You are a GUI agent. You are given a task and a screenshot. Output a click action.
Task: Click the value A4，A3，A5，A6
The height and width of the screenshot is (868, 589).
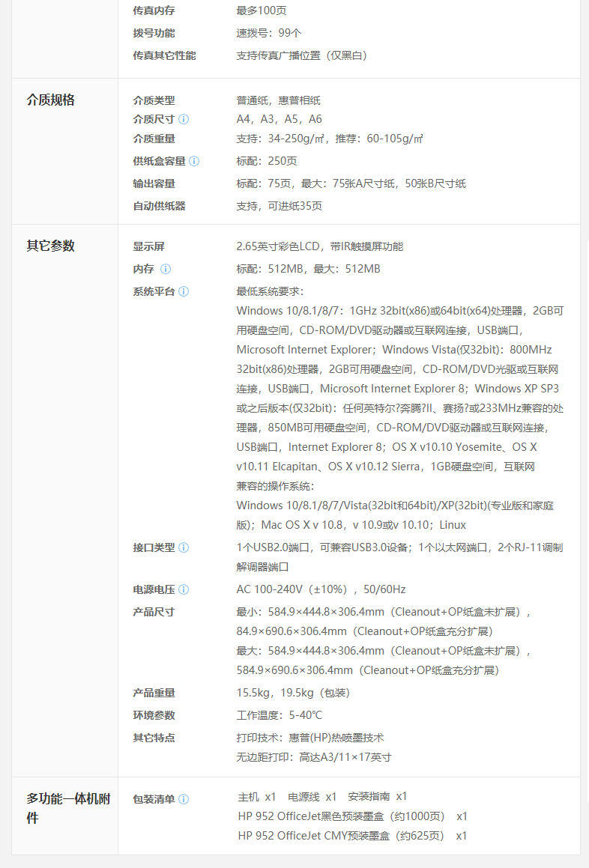[x=280, y=119]
